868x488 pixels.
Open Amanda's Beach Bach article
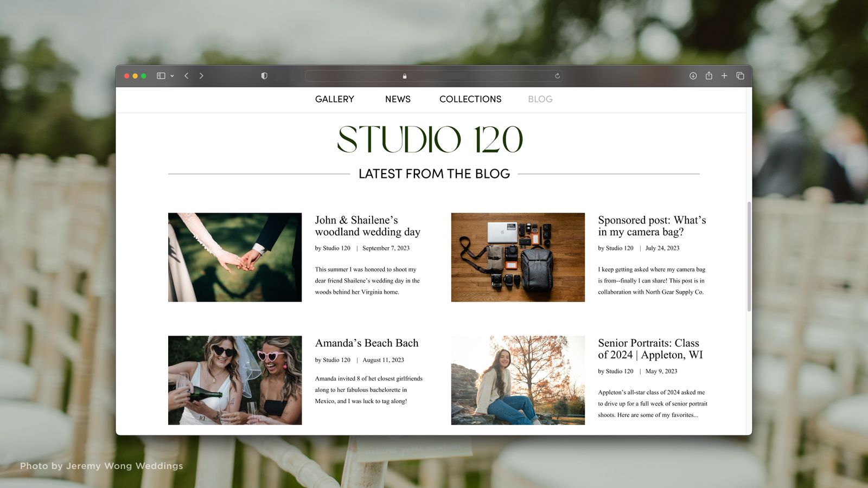pos(367,343)
